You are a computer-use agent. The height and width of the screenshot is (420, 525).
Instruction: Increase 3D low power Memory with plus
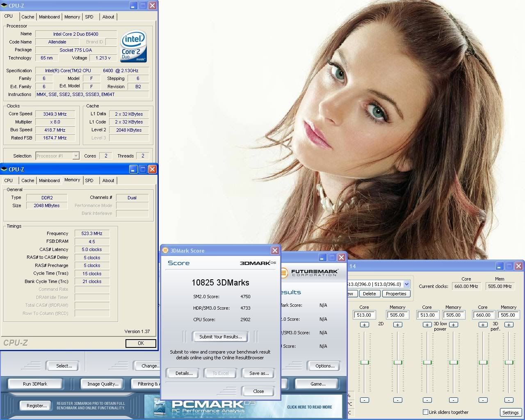pos(453,324)
